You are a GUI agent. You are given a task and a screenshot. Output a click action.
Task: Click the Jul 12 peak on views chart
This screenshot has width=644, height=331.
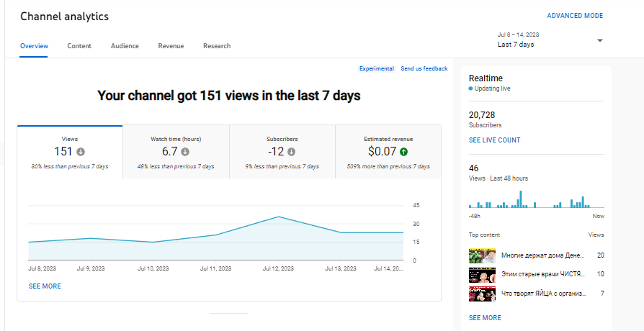tap(278, 217)
